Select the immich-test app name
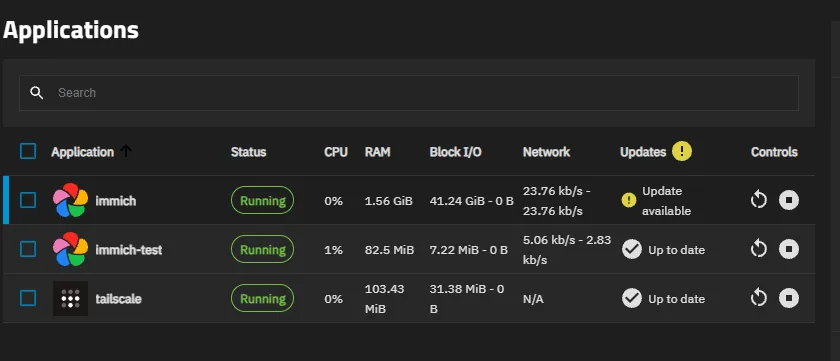The height and width of the screenshot is (361, 840). pos(129,250)
